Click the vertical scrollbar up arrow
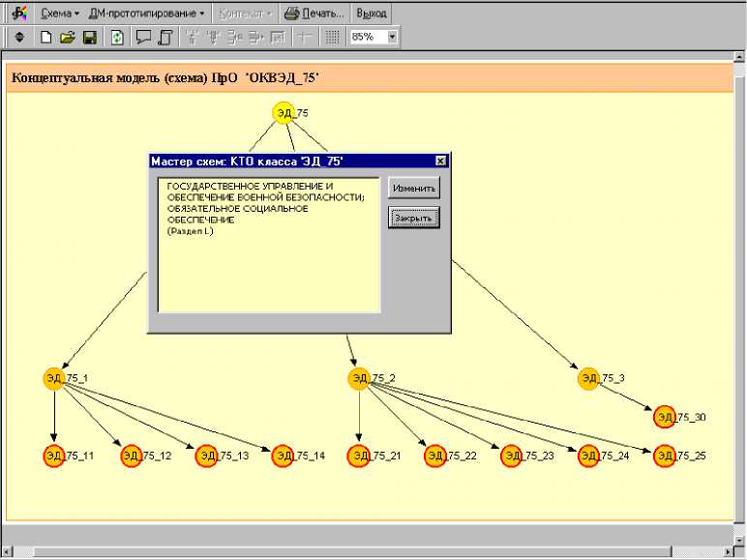Viewport: 747px width, 560px height. (x=739, y=57)
